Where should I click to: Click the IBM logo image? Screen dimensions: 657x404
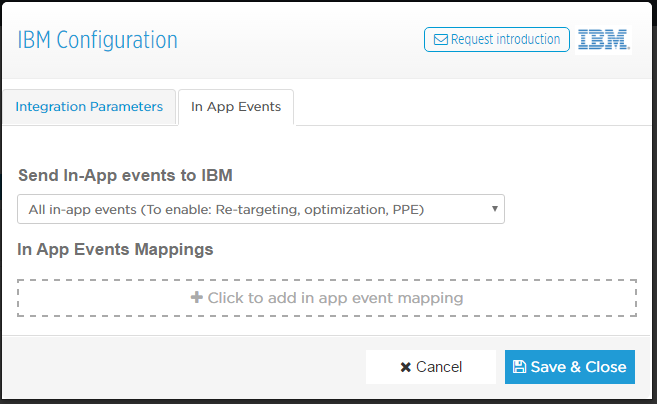(x=603, y=40)
